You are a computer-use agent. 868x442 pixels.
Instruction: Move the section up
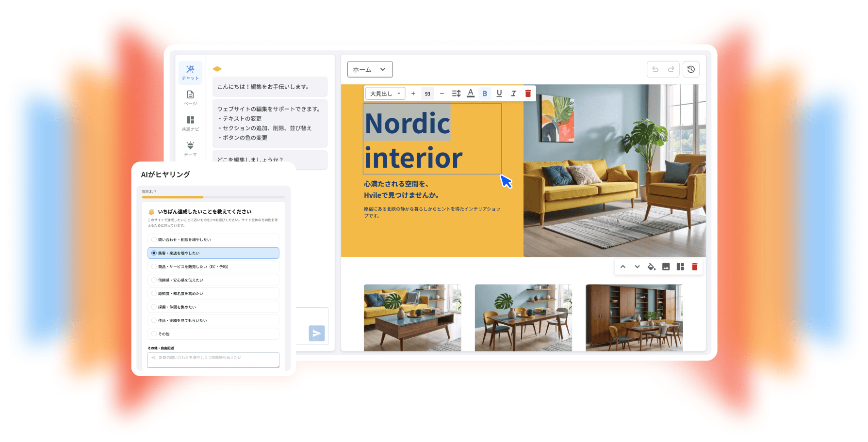(x=623, y=267)
